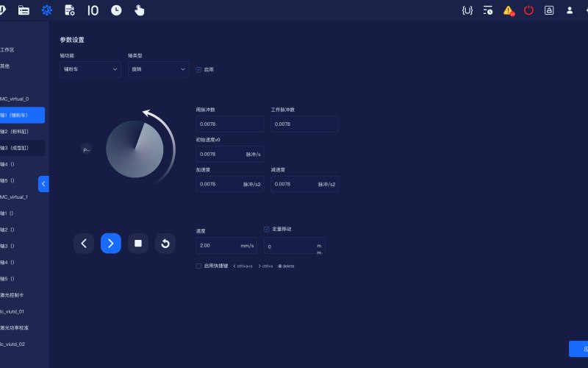The image size is (588, 368).
Task: Open the IO panel icon
Action: click(93, 10)
